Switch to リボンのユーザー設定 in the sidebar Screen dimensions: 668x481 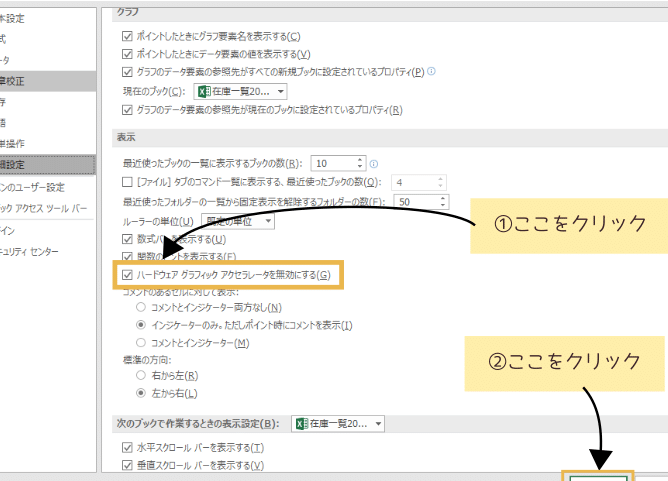tap(40, 187)
